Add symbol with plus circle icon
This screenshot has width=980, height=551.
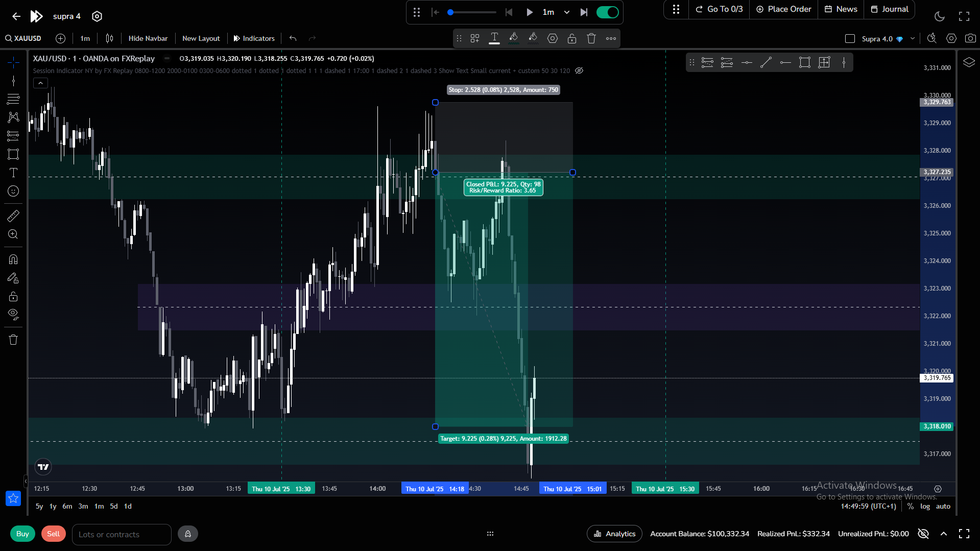60,38
